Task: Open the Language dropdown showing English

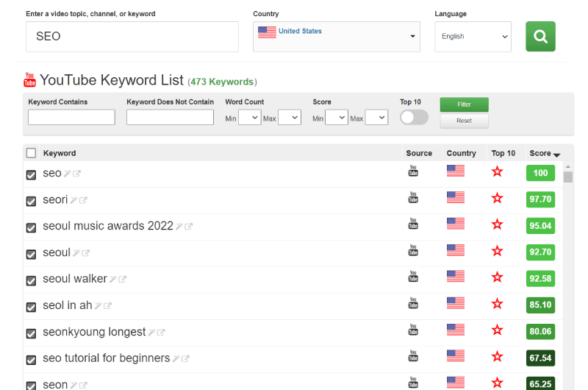Action: click(473, 36)
